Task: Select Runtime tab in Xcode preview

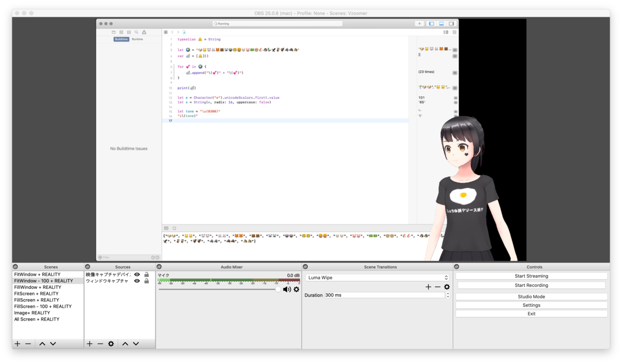Action: pos(137,39)
